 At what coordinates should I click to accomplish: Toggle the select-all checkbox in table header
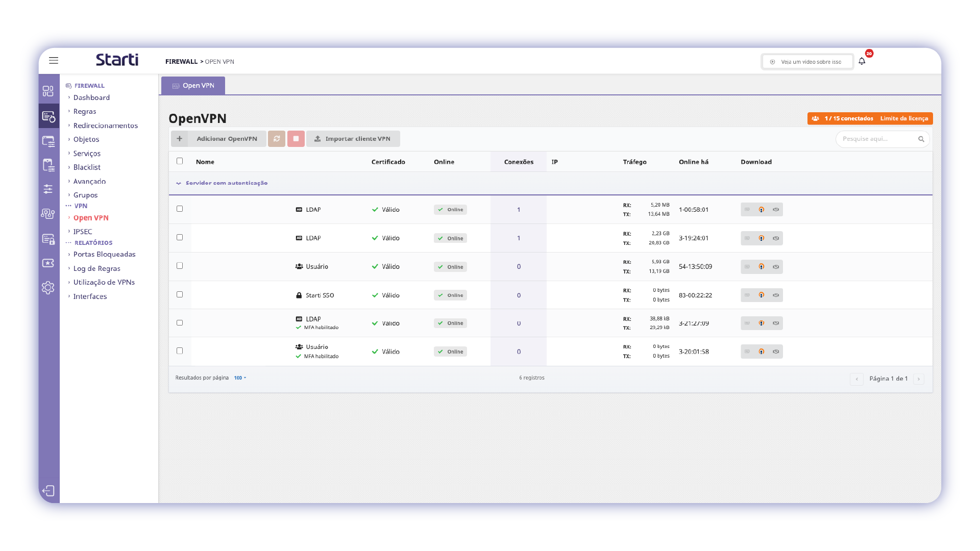pyautogui.click(x=180, y=161)
